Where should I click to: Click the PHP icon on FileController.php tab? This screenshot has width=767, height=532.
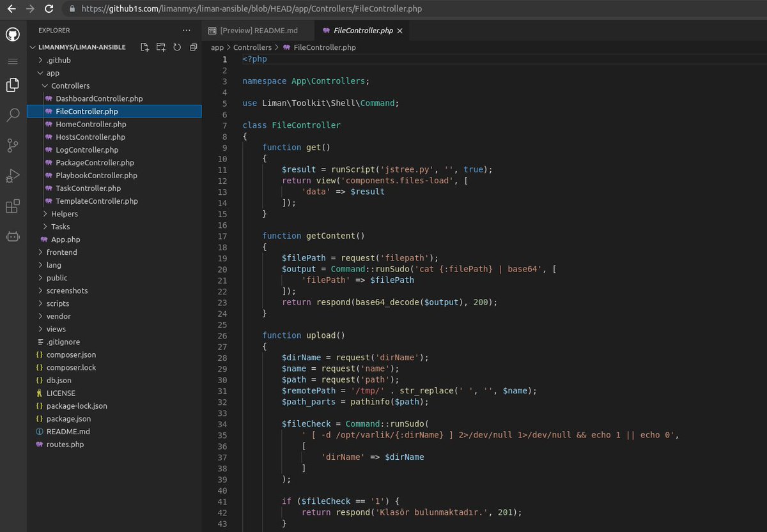327,31
